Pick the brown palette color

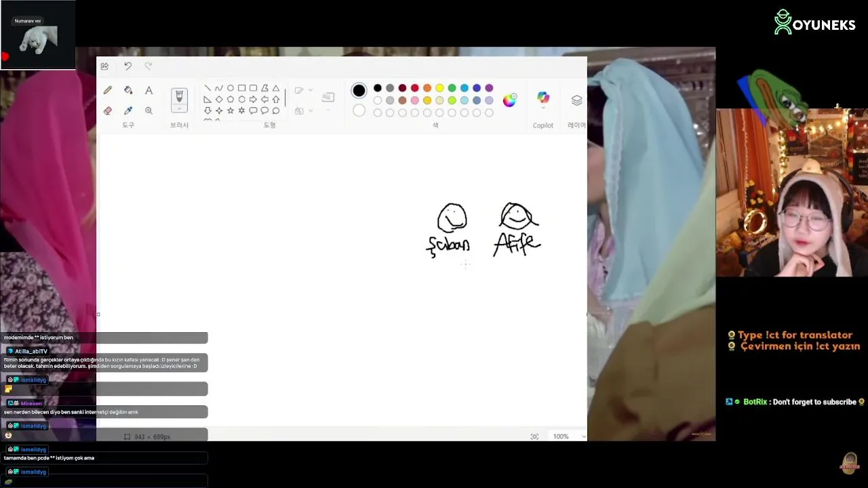coord(402,100)
